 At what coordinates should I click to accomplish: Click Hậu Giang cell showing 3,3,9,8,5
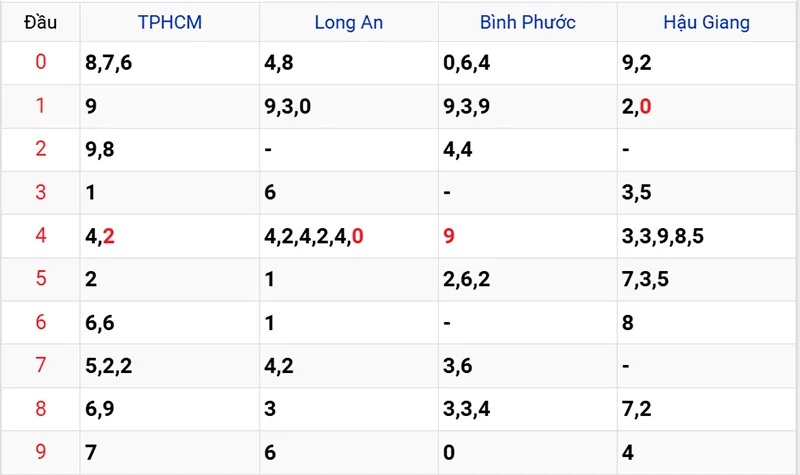(663, 237)
